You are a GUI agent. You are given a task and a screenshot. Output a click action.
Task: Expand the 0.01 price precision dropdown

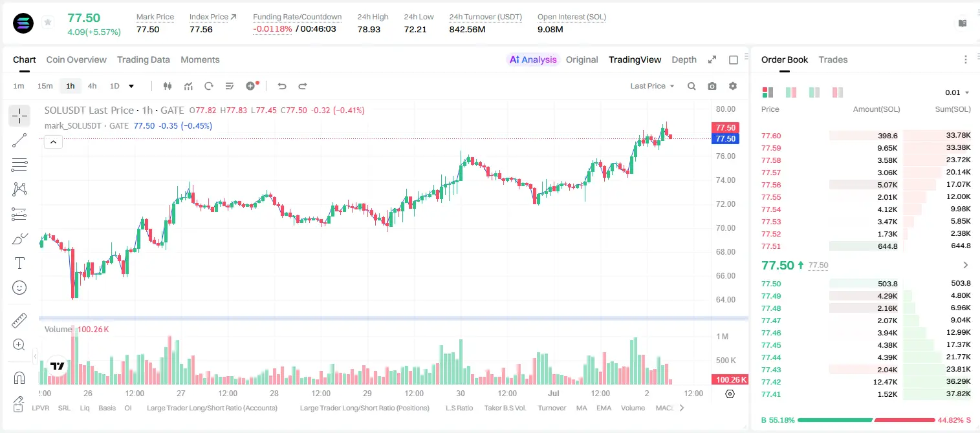(x=957, y=92)
